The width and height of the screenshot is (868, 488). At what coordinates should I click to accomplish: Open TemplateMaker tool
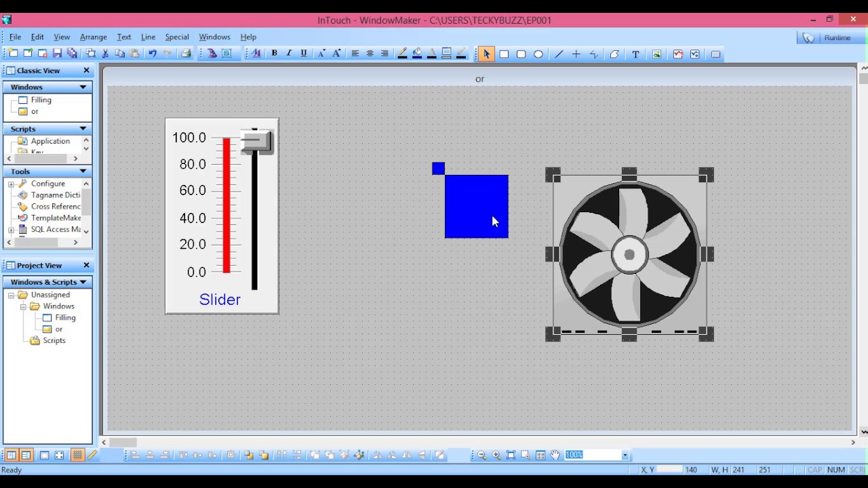click(55, 218)
